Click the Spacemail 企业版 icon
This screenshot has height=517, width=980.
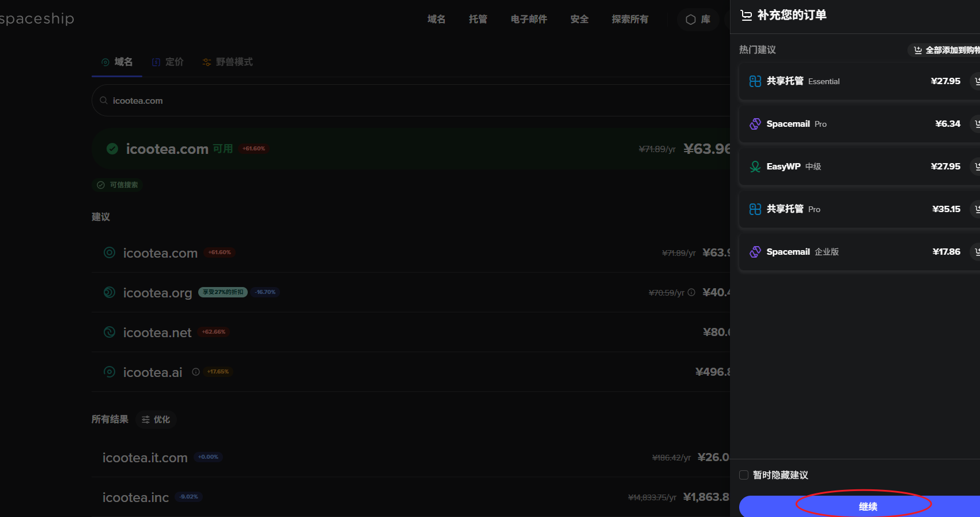click(755, 252)
